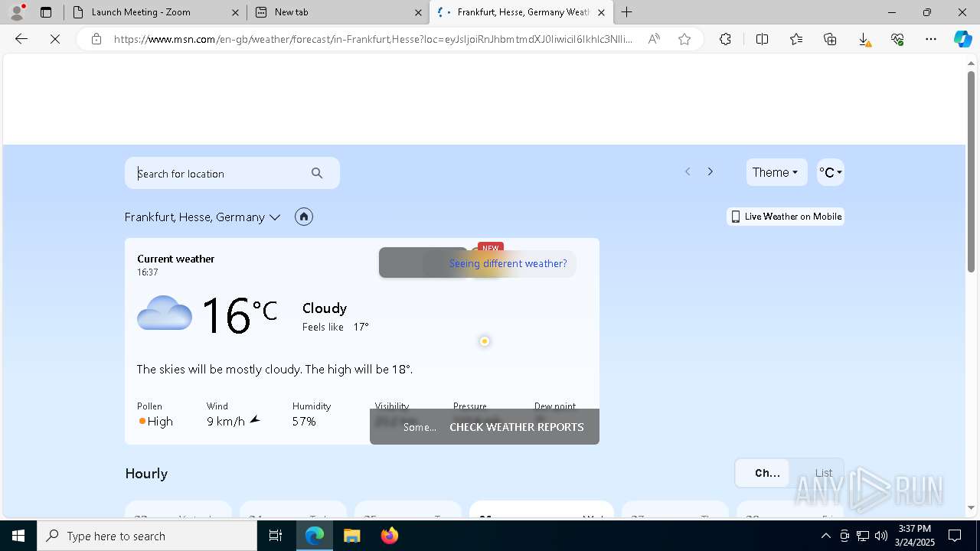Screen dimensions: 980x551
Task: Click CHECK WEATHER REPORTS button
Action: coord(517,427)
